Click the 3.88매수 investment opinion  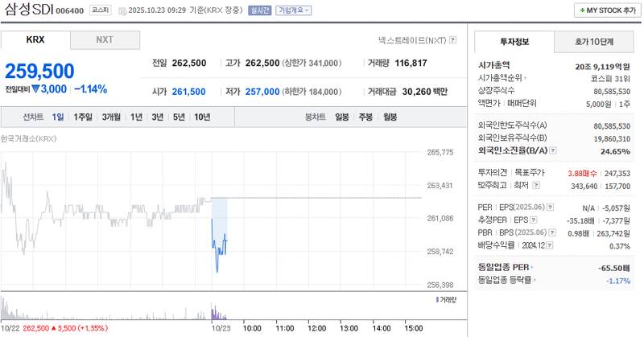582,174
